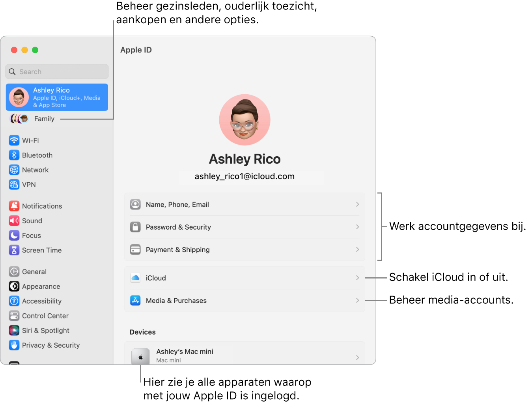Expand Password & Security settings
Image resolution: width=532 pixels, height=404 pixels.
pyautogui.click(x=245, y=227)
